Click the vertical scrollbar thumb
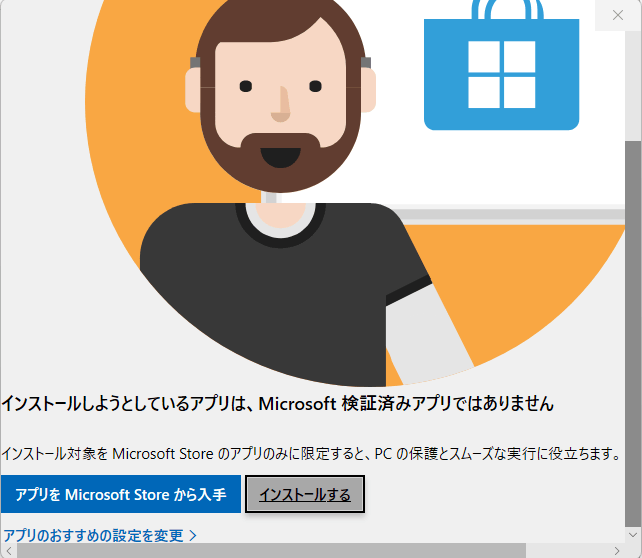This screenshot has width=642, height=558. coord(633,334)
